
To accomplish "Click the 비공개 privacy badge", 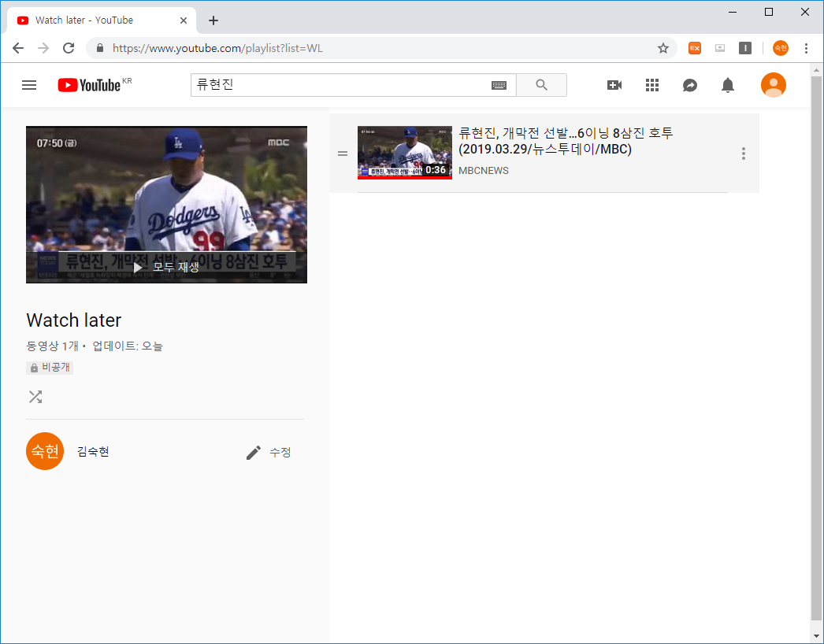I will tap(50, 367).
